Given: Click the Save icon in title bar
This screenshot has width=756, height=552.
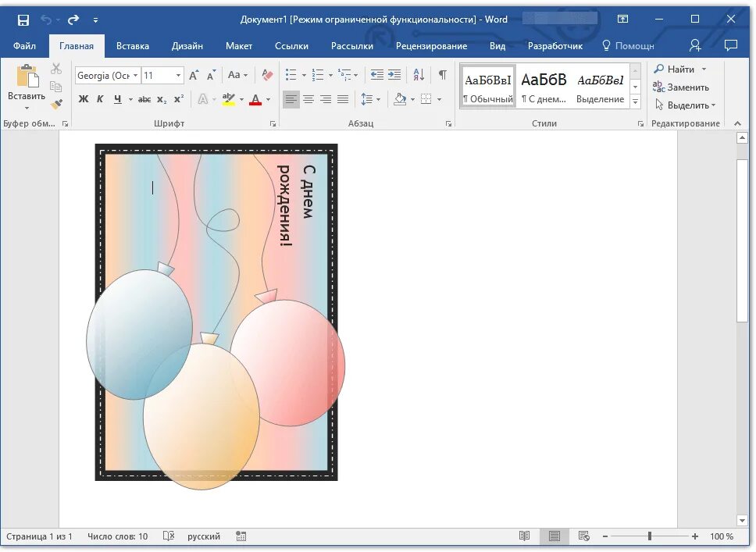Looking at the screenshot, I should 23,20.
